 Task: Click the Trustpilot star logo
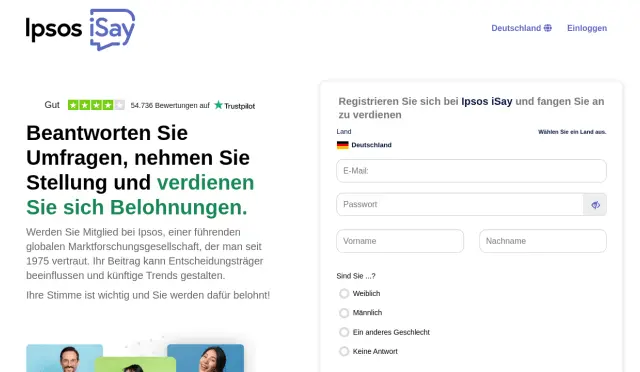235,105
